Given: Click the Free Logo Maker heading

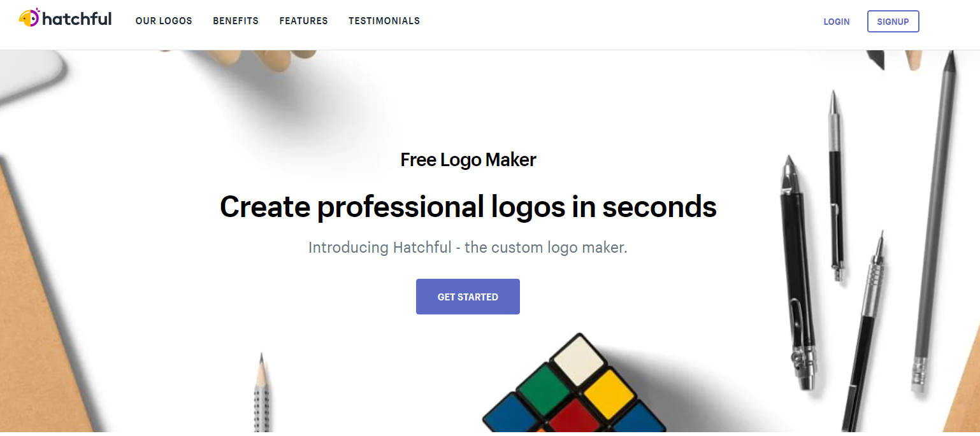Looking at the screenshot, I should tap(468, 160).
